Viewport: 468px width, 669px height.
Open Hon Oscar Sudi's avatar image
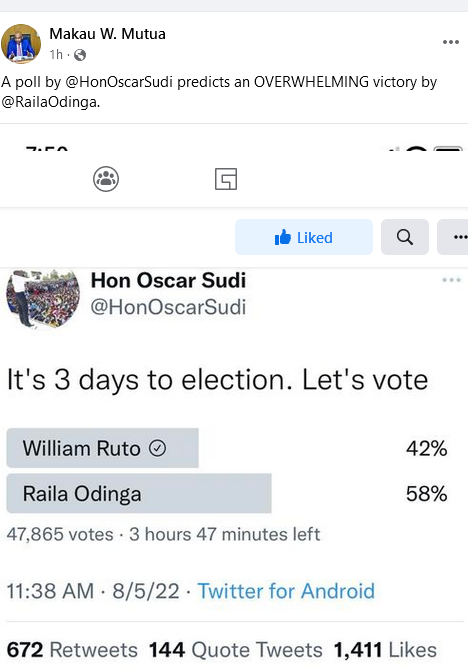pyautogui.click(x=43, y=298)
